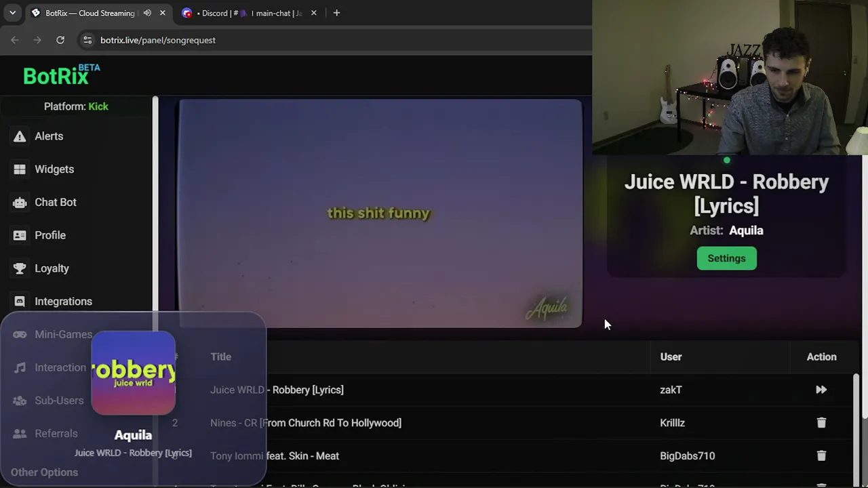Select the Interaction music note icon
The width and height of the screenshot is (868, 488).
20,367
